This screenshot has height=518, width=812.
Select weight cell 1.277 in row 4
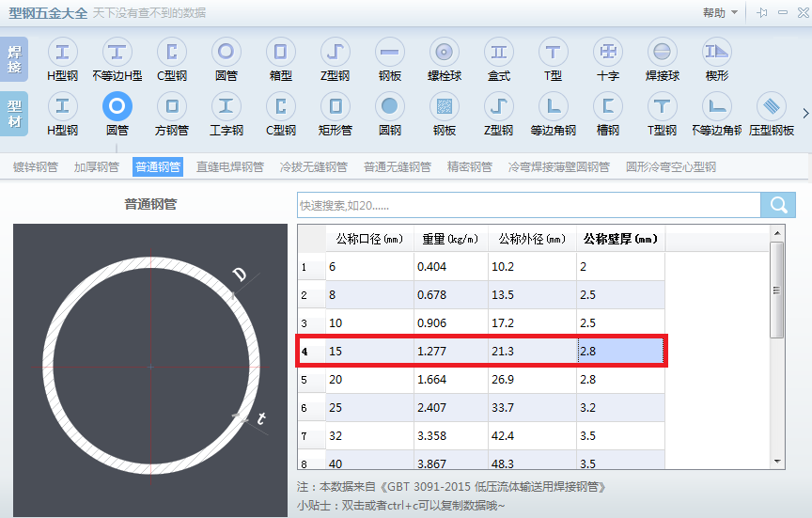click(x=451, y=352)
